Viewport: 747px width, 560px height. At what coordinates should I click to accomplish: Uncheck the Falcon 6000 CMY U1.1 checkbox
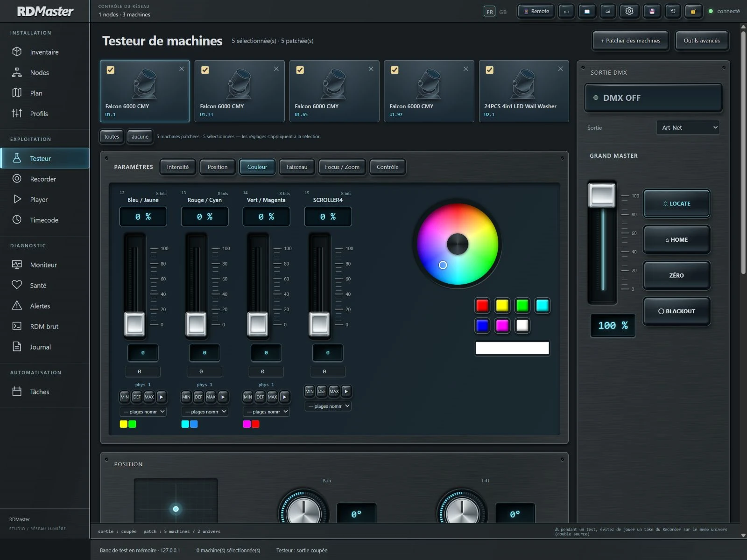[111, 70]
